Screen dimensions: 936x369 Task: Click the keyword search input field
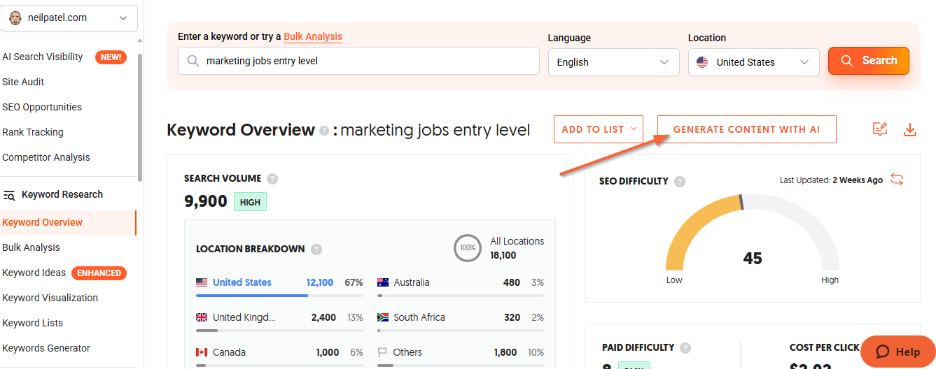pos(359,61)
